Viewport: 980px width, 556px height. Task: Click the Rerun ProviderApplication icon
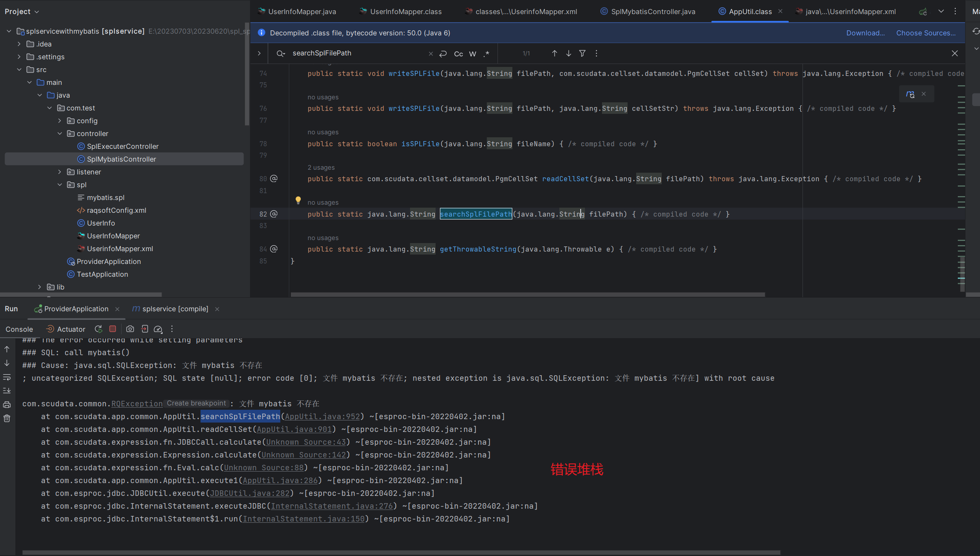coord(99,329)
